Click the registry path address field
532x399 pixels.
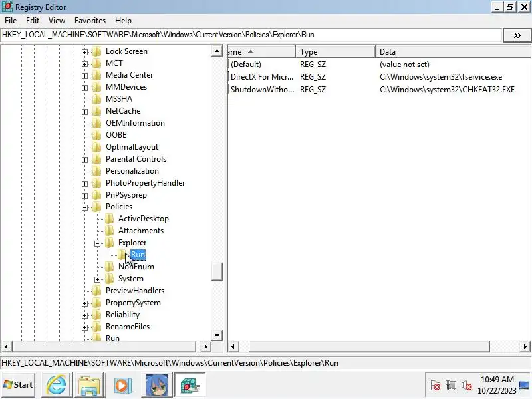(251, 35)
